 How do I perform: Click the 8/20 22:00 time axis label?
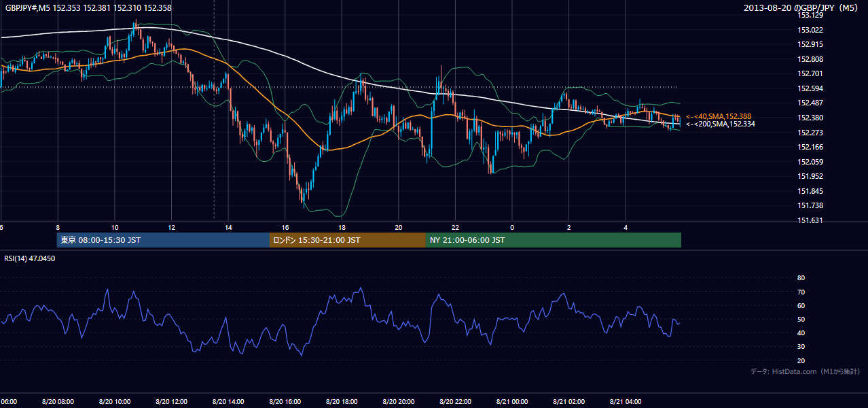pos(455,402)
